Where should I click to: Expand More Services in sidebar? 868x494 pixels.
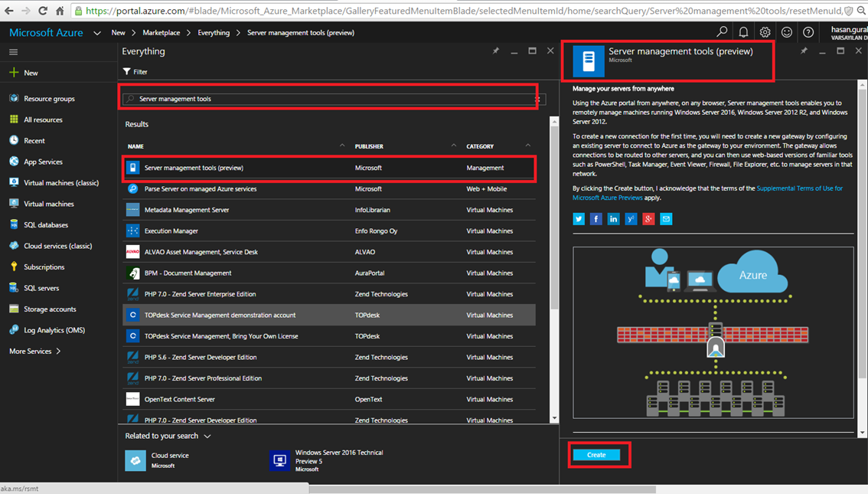point(35,351)
